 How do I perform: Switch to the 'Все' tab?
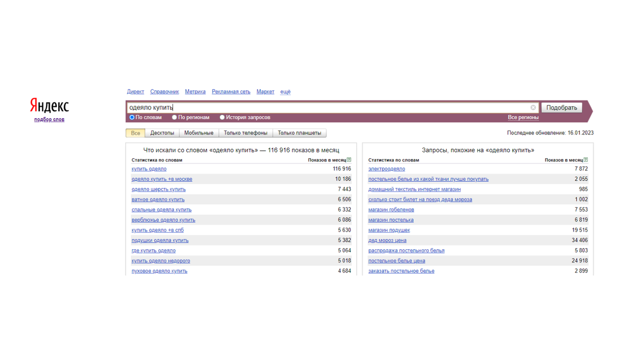(x=135, y=133)
